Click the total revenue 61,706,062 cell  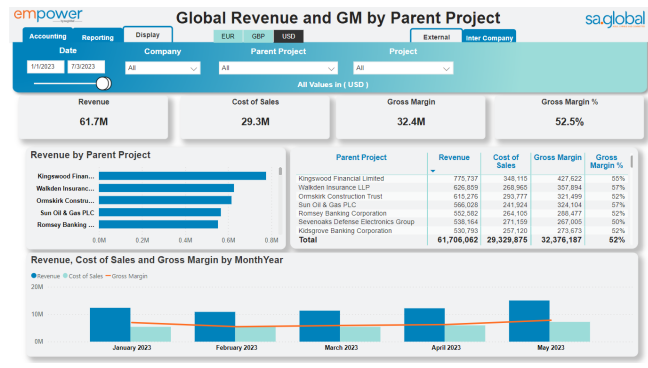point(457,240)
